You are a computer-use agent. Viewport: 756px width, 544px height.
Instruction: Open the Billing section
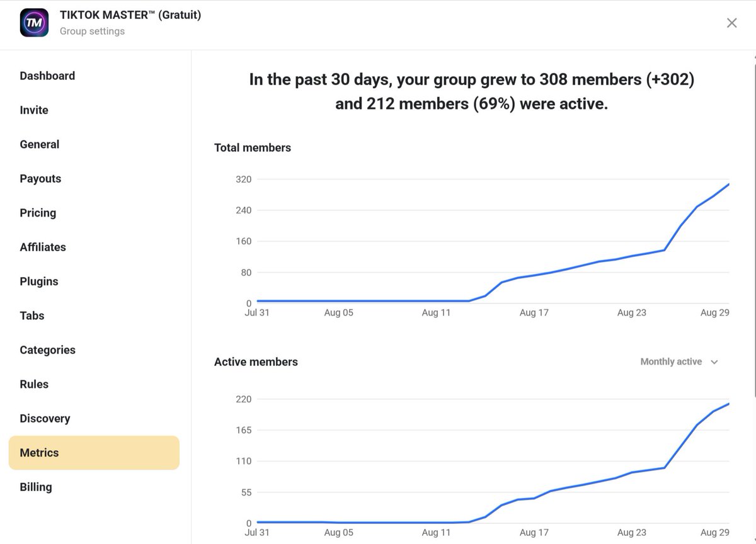point(35,487)
